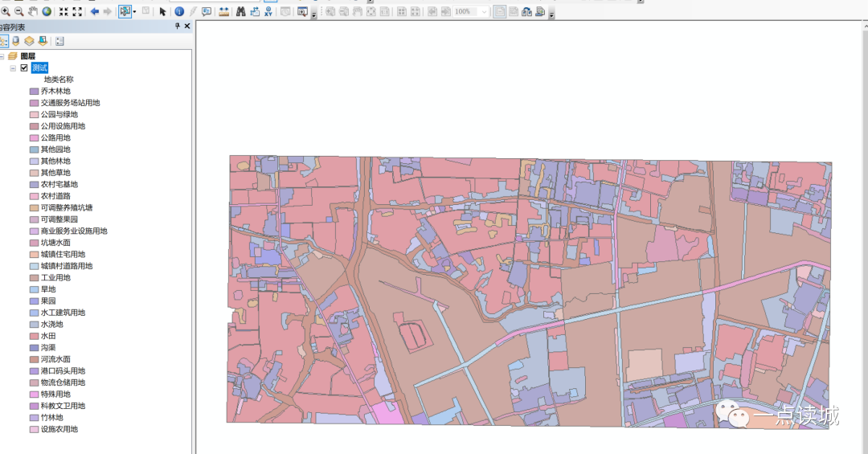Toggle visibility of 测试 layer checkbox
Viewport: 868px width, 454px height.
pos(24,68)
